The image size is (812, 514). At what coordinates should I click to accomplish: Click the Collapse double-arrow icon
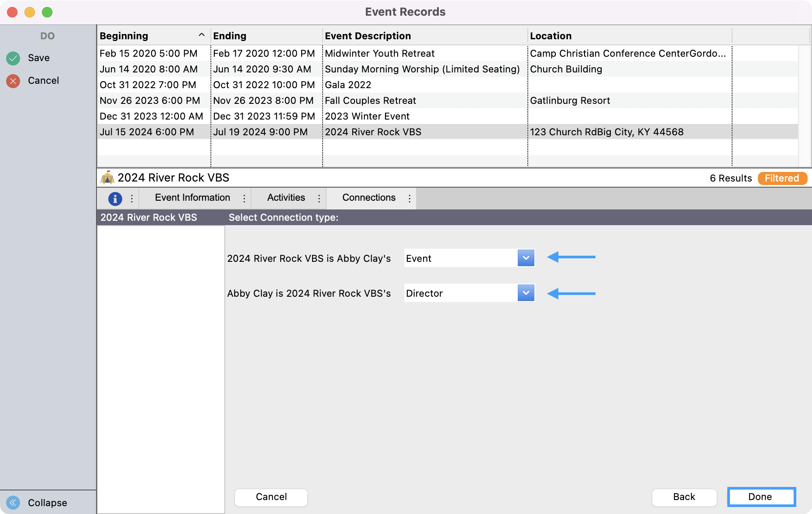click(x=13, y=503)
